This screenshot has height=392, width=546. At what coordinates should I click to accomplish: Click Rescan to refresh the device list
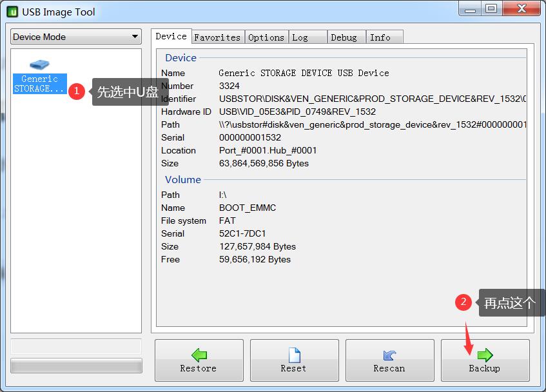pos(389,360)
